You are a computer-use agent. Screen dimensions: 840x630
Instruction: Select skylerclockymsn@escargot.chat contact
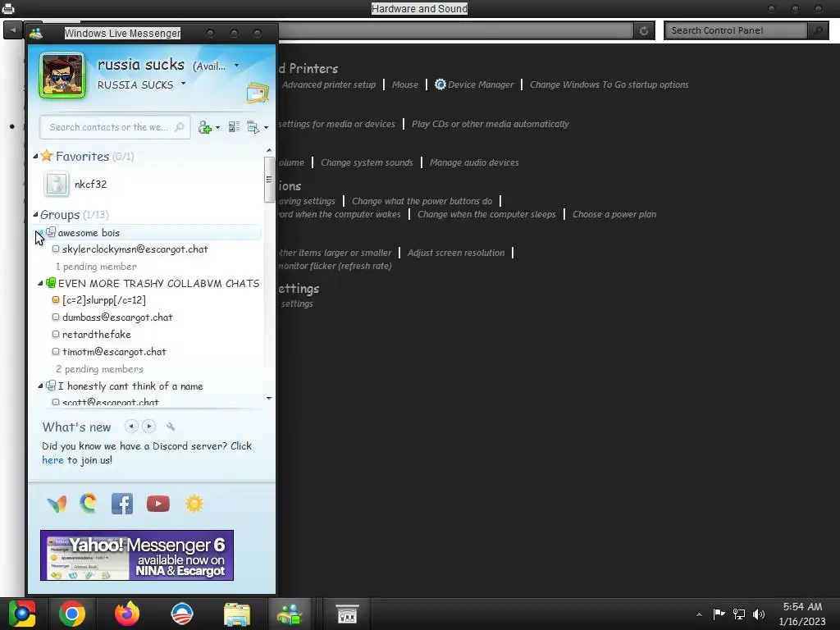tap(135, 249)
